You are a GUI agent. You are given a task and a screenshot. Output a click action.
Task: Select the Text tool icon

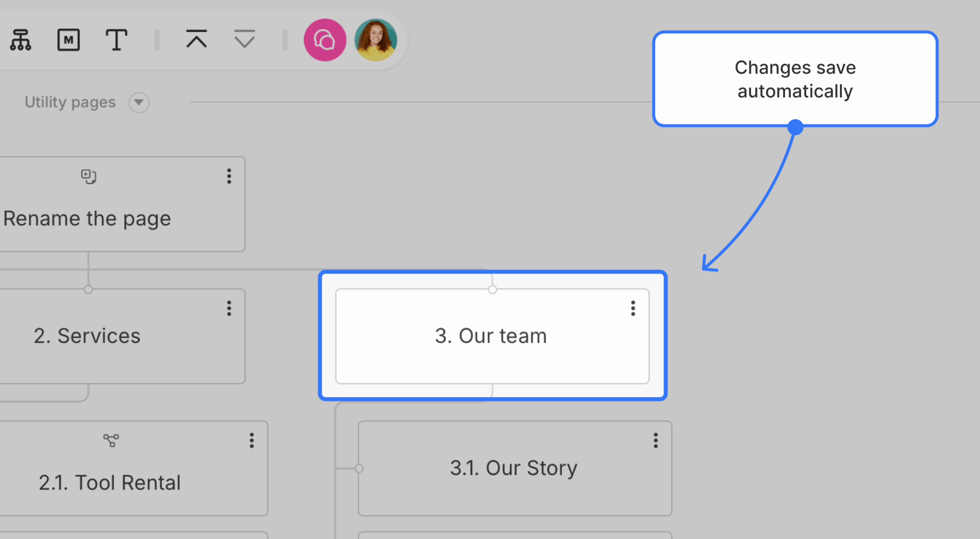116,40
